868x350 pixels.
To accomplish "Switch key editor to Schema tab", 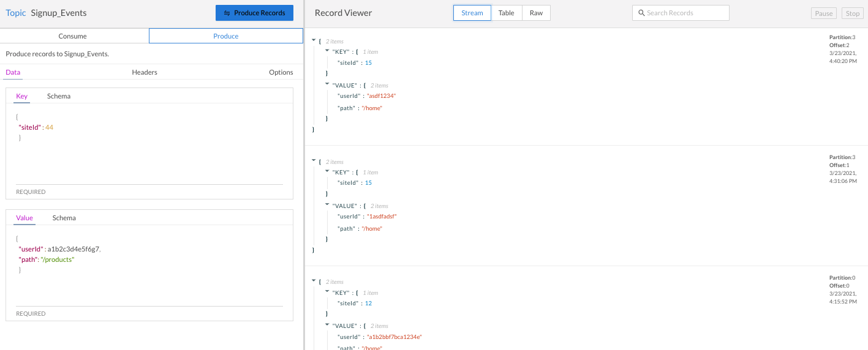I will 59,96.
